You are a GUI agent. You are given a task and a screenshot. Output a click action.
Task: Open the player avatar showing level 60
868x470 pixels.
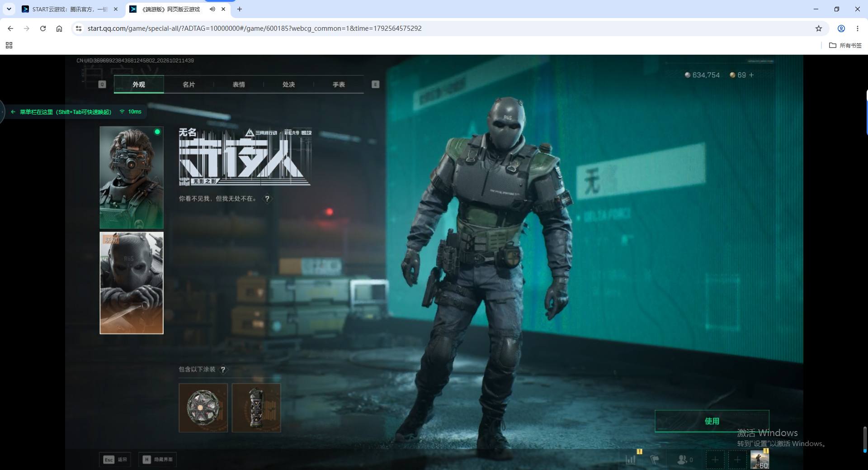(x=759, y=460)
